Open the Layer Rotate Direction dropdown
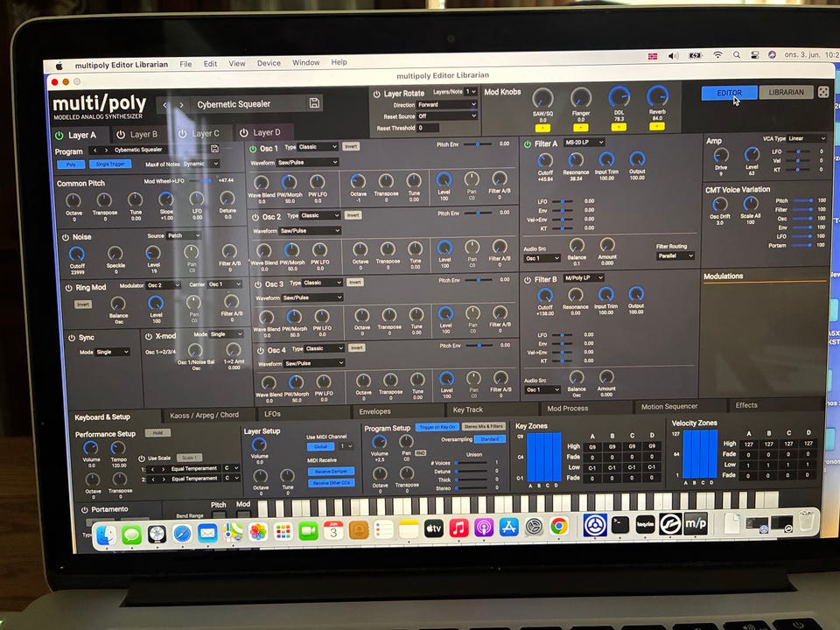This screenshot has width=840, height=630. click(447, 104)
